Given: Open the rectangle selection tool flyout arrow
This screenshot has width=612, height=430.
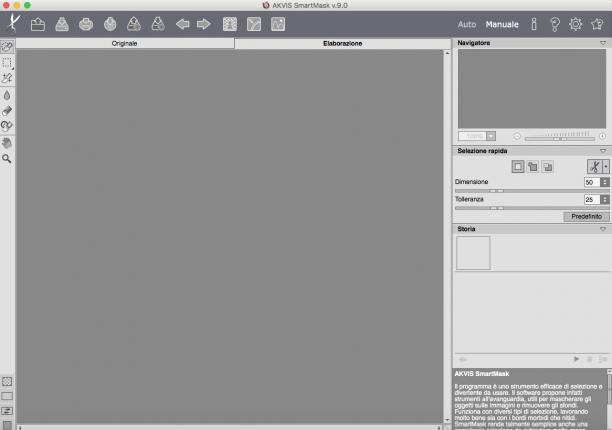Looking at the screenshot, I should pos(13,69).
